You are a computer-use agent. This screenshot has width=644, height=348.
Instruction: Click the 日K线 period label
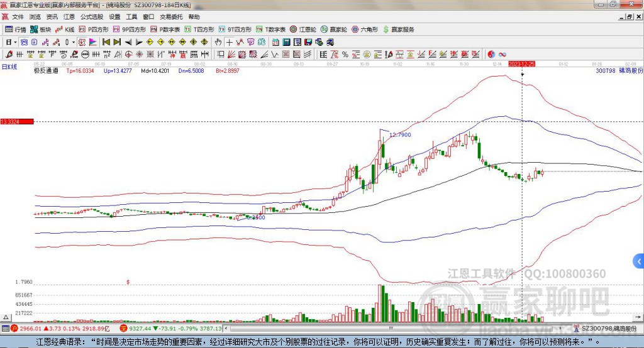(x=9, y=67)
